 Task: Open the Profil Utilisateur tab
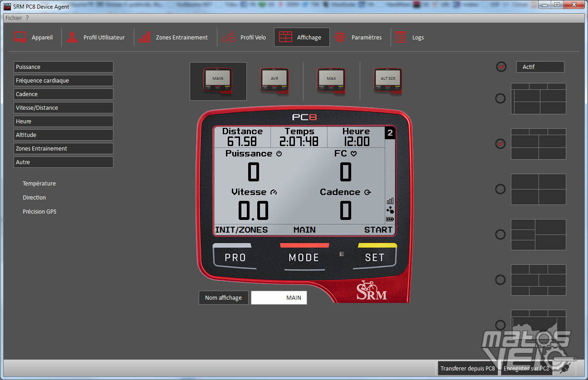[96, 37]
